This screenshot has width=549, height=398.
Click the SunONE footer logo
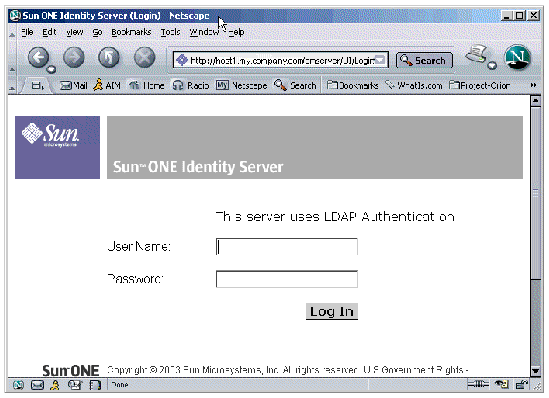[71, 370]
